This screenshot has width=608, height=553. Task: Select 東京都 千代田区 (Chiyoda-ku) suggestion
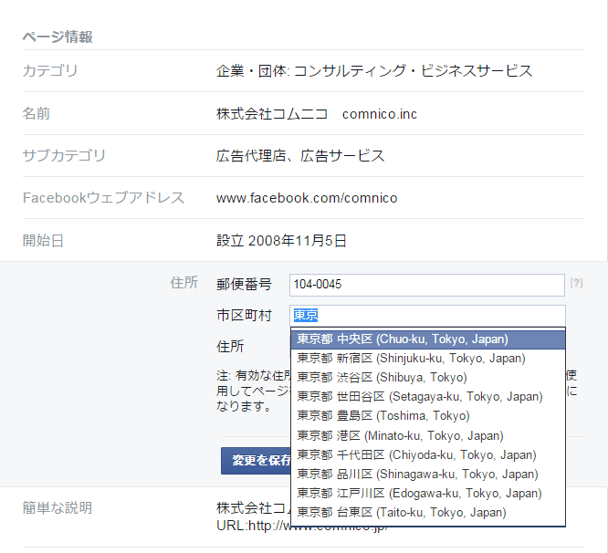(x=428, y=454)
